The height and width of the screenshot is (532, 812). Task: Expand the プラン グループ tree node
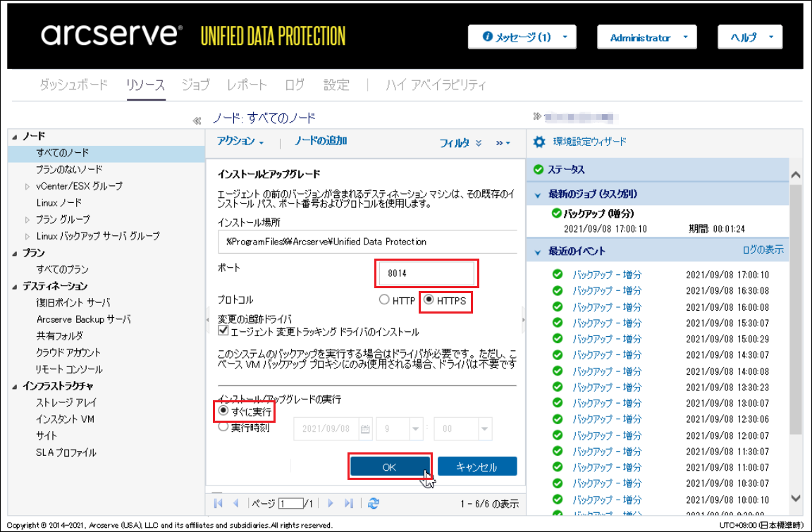click(27, 219)
